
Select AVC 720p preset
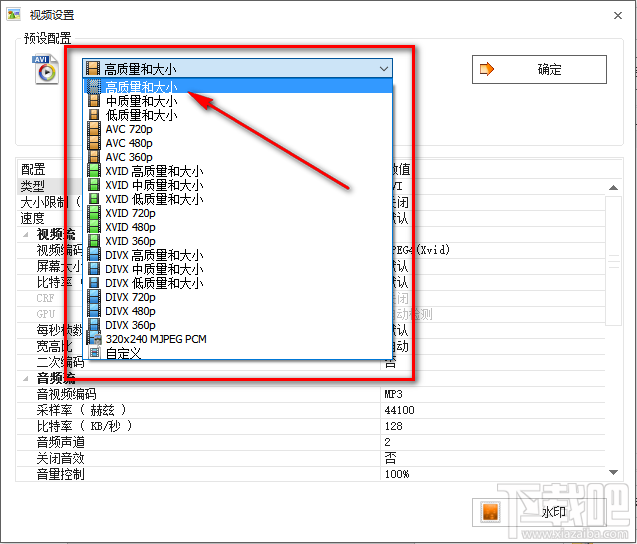click(x=238, y=129)
